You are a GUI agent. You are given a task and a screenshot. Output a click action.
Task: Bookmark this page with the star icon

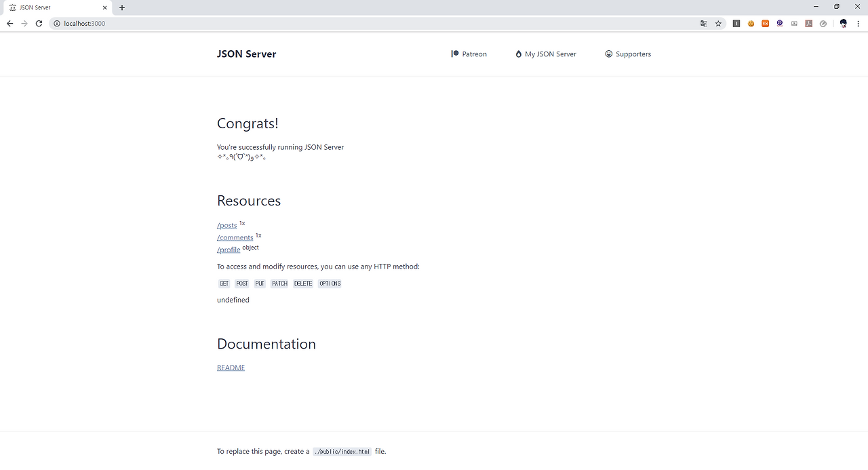tap(718, 23)
